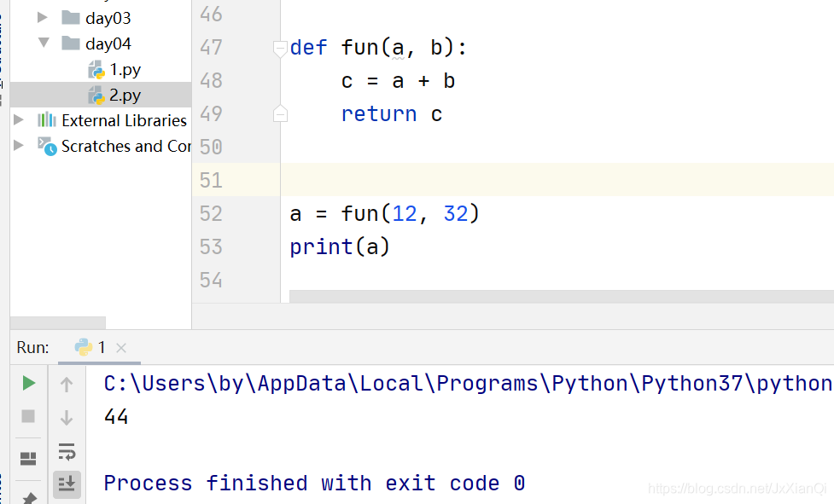Select Scratches and Consoles item
Viewport: 834px width, 504px height.
point(126,146)
